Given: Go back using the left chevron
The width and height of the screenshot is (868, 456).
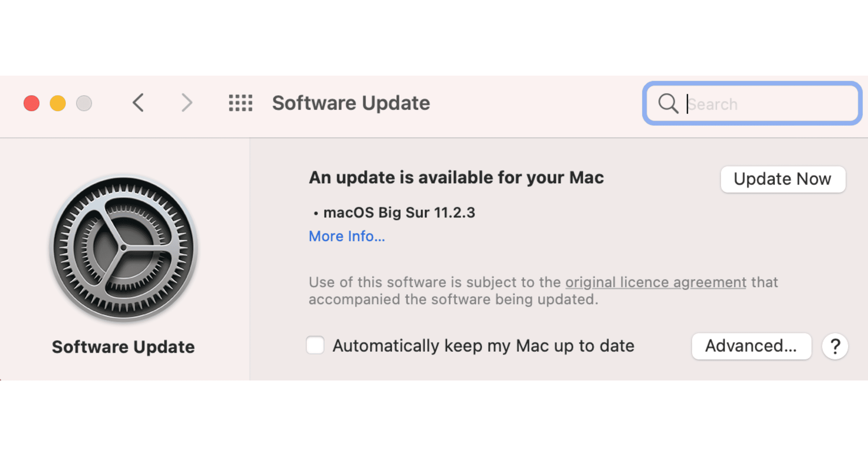Looking at the screenshot, I should tap(139, 103).
